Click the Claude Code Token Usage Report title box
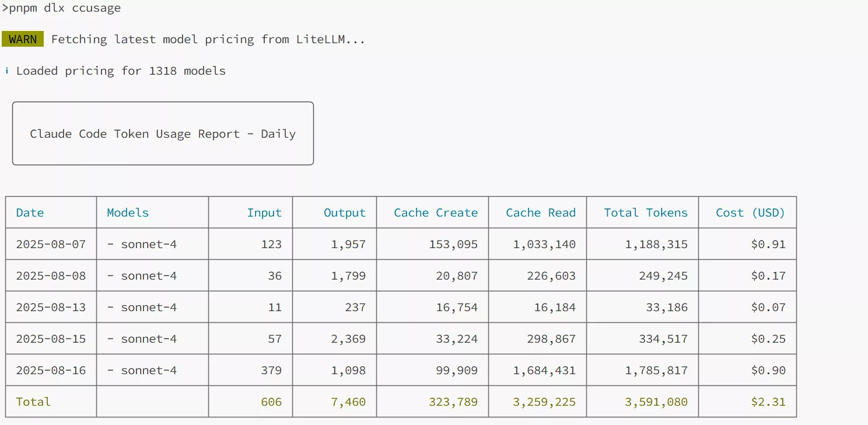Screen dimensions: 868x425 click(x=163, y=134)
